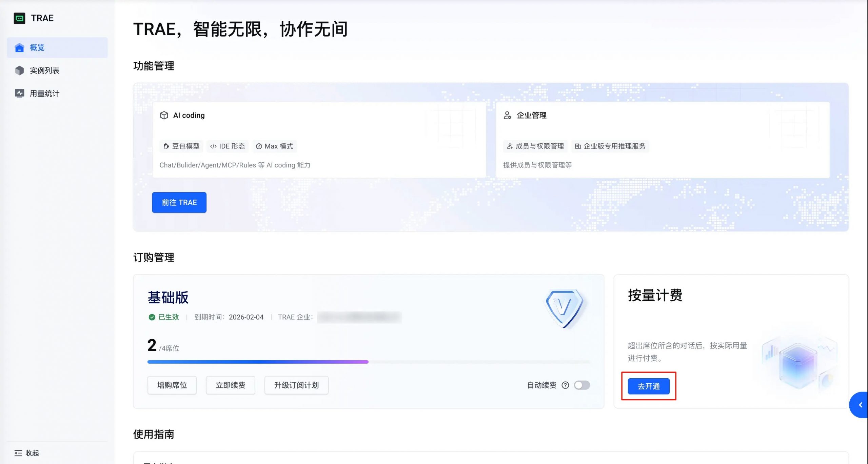Select the IDE 形态 tag
The width and height of the screenshot is (868, 464).
click(228, 146)
